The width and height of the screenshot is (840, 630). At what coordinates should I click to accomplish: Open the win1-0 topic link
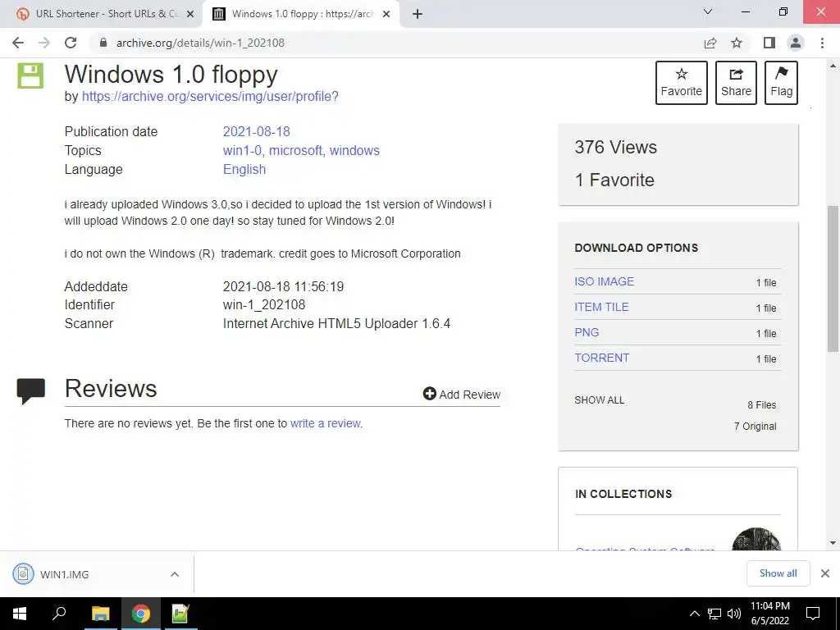pos(242,151)
